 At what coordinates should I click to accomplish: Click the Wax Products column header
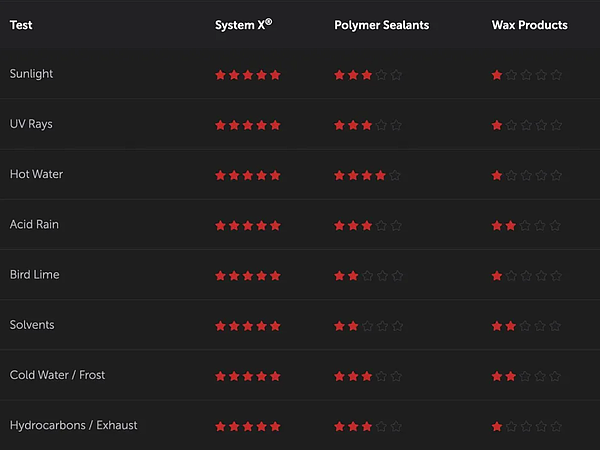[x=529, y=25]
